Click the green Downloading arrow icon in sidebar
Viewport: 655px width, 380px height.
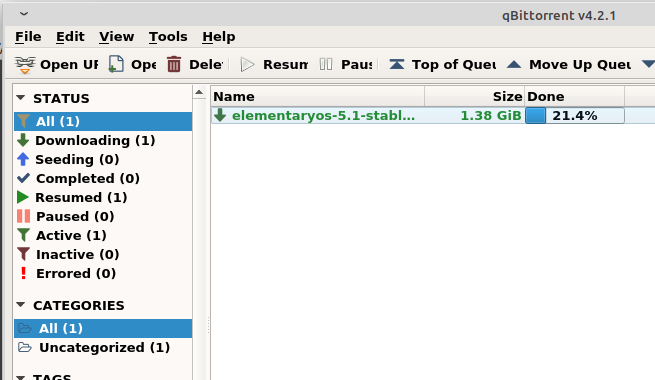pyautogui.click(x=23, y=140)
